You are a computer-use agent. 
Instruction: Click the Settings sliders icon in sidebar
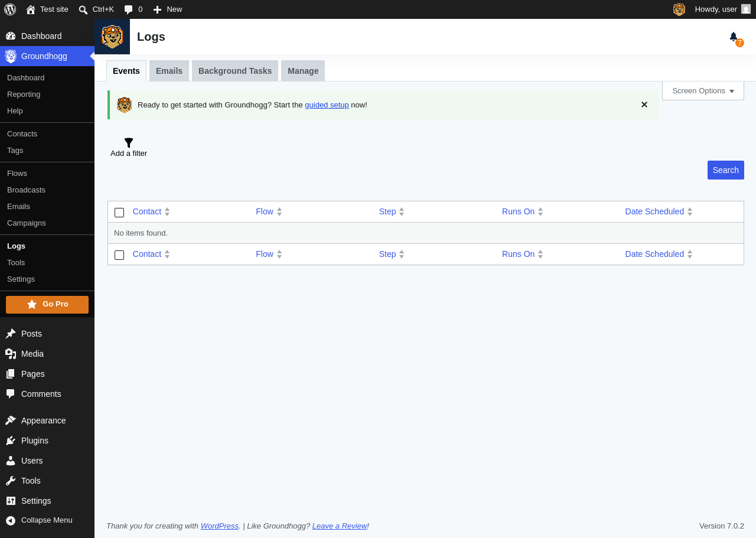click(x=11, y=501)
